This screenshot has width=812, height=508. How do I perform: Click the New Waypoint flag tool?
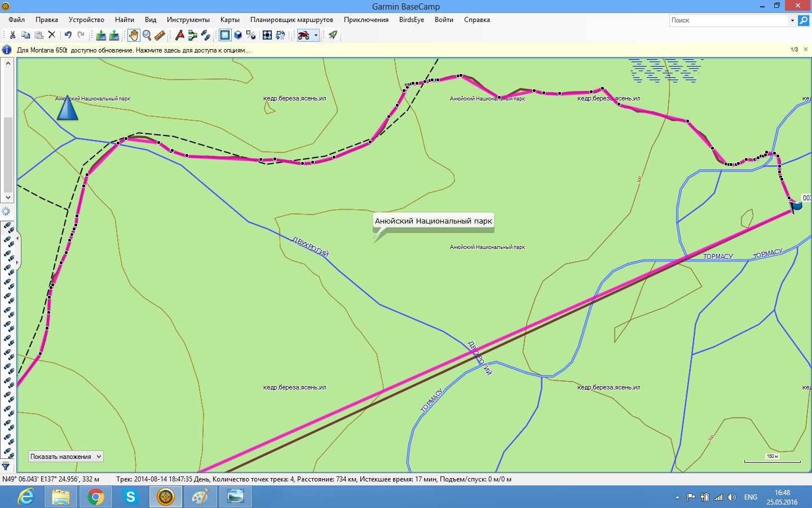coord(179,35)
